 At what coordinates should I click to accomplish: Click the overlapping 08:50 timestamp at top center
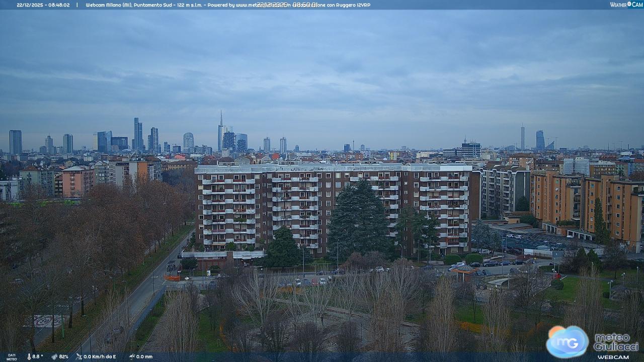point(287,5)
